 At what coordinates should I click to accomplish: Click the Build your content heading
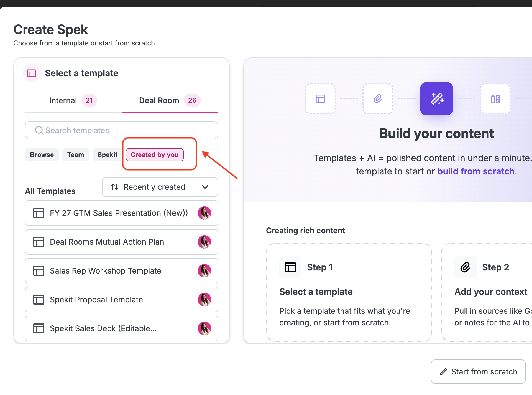click(437, 134)
